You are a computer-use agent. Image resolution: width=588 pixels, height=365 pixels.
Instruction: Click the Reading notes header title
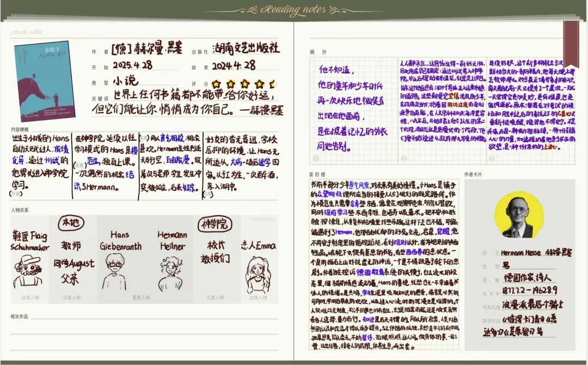coord(293,9)
